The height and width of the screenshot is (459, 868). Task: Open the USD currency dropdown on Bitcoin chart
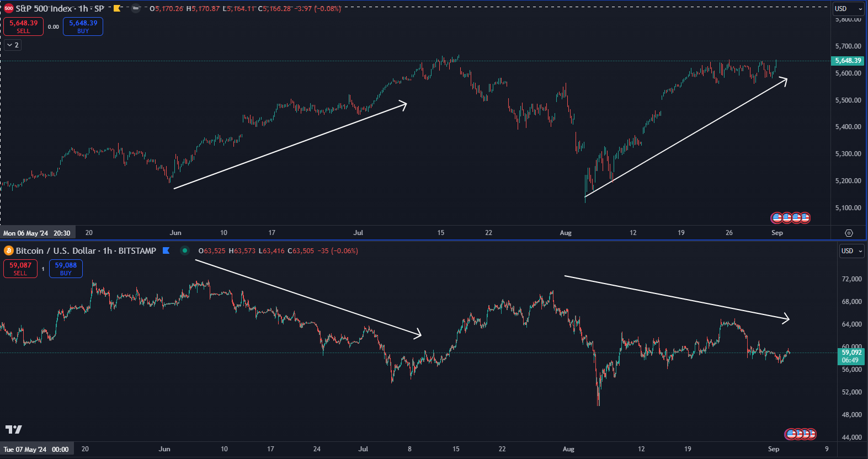(x=851, y=251)
